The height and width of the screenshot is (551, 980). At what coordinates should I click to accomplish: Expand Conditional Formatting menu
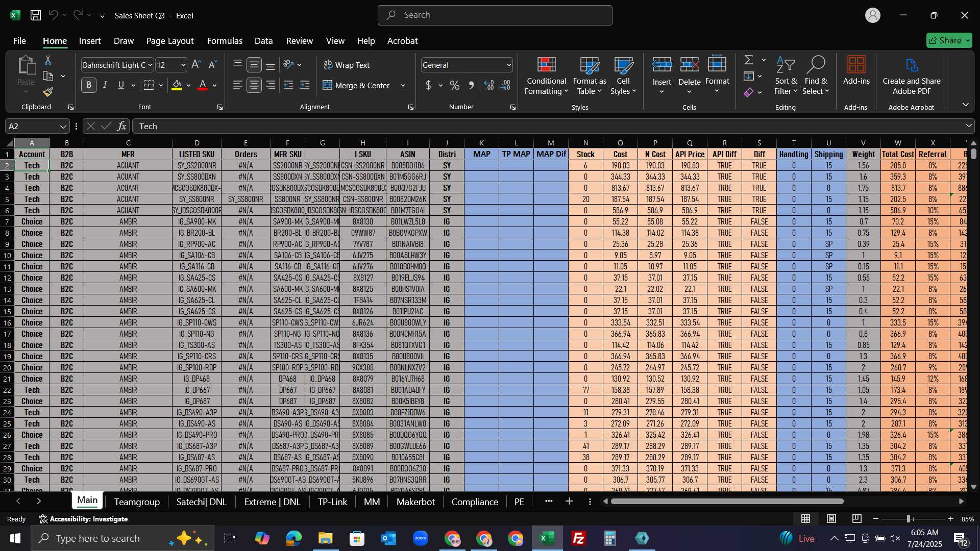coord(546,76)
